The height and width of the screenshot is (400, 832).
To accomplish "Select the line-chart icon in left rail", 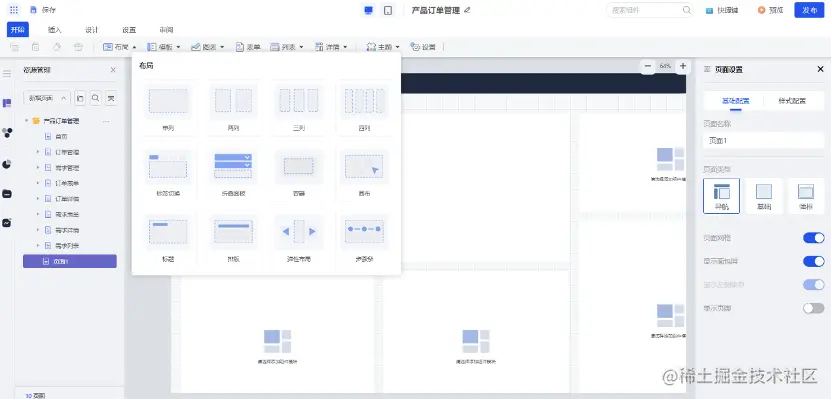I will (7, 223).
